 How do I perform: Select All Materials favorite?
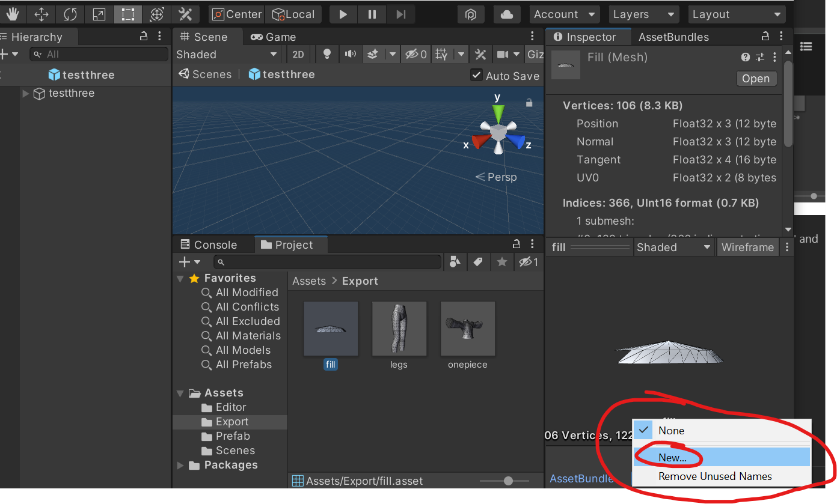(248, 336)
